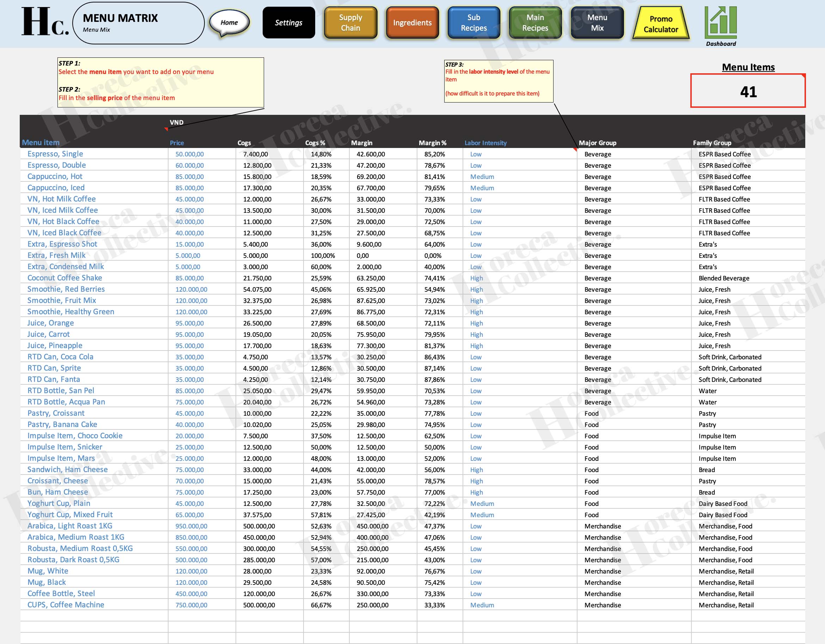The image size is (825, 644).
Task: Open the Dashboard via the green chart icon
Action: coord(720,23)
